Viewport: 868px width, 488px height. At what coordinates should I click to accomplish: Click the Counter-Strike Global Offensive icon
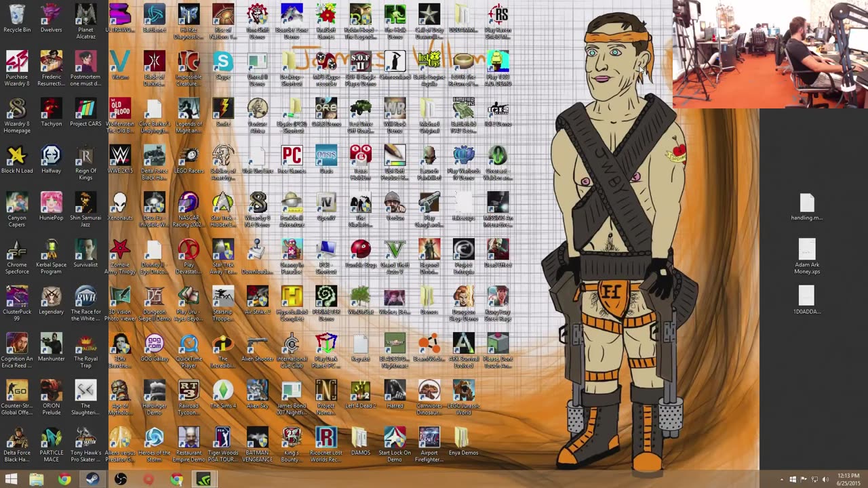click(17, 396)
